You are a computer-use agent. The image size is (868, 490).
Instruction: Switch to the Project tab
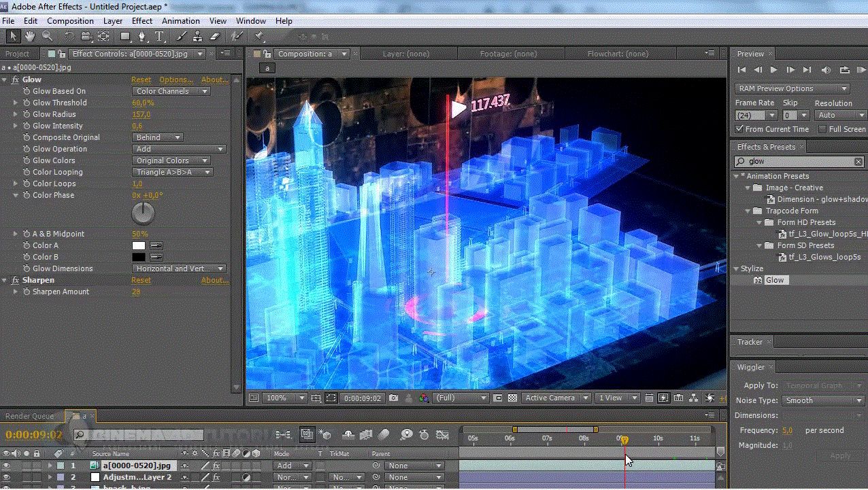tap(18, 54)
